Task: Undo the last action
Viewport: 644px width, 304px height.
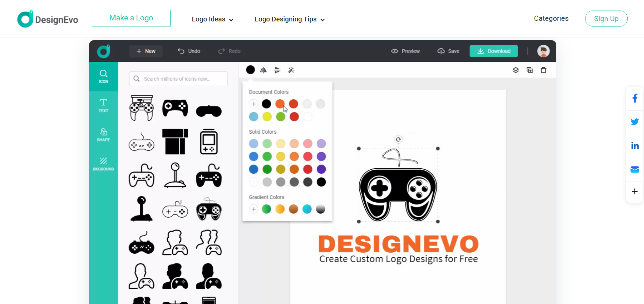Action: pos(189,51)
